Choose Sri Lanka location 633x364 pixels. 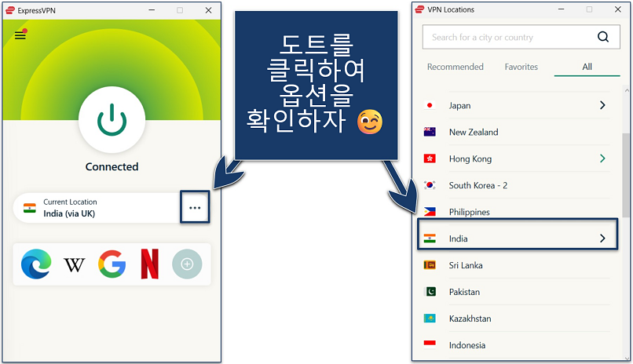[x=517, y=265]
